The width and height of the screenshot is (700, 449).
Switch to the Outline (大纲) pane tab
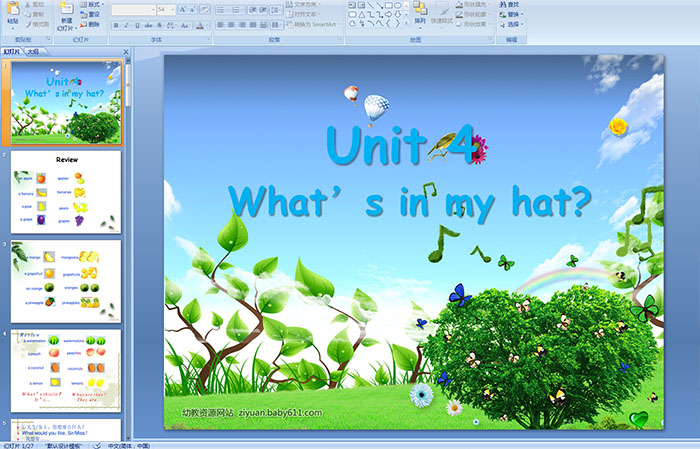[34, 52]
